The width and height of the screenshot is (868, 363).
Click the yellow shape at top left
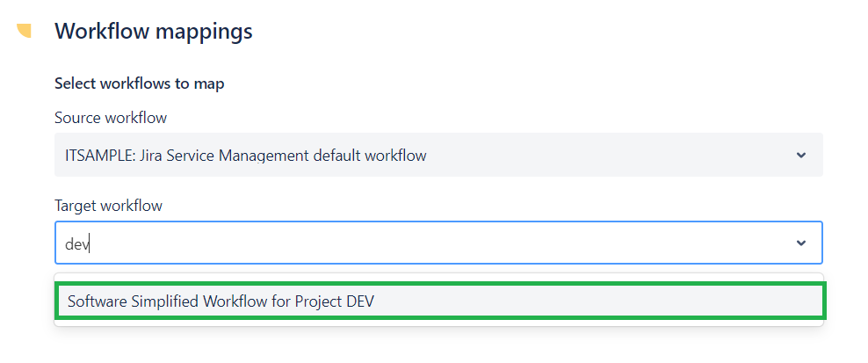pyautogui.click(x=25, y=32)
